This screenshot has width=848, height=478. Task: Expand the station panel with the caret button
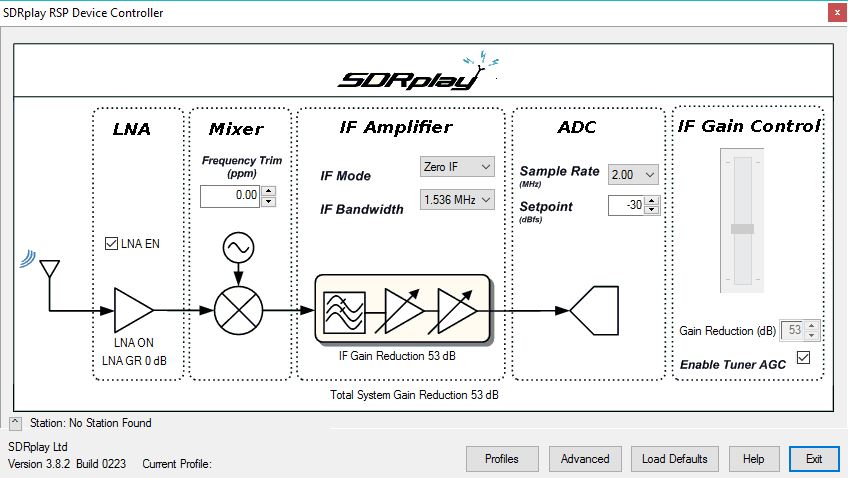[16, 423]
